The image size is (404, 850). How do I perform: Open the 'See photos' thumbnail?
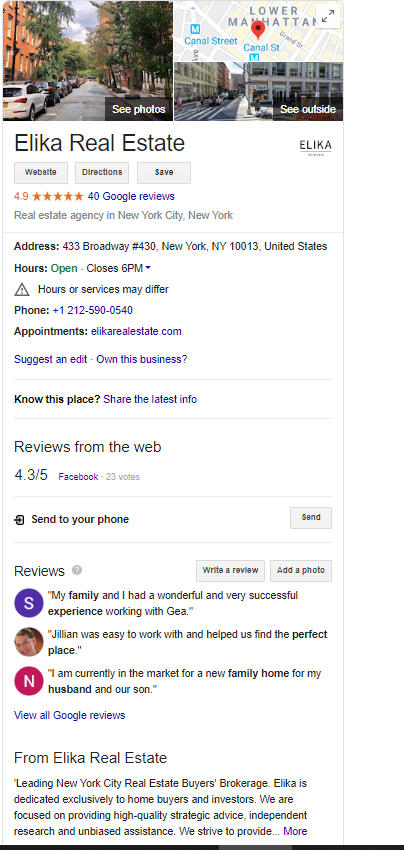[x=88, y=60]
